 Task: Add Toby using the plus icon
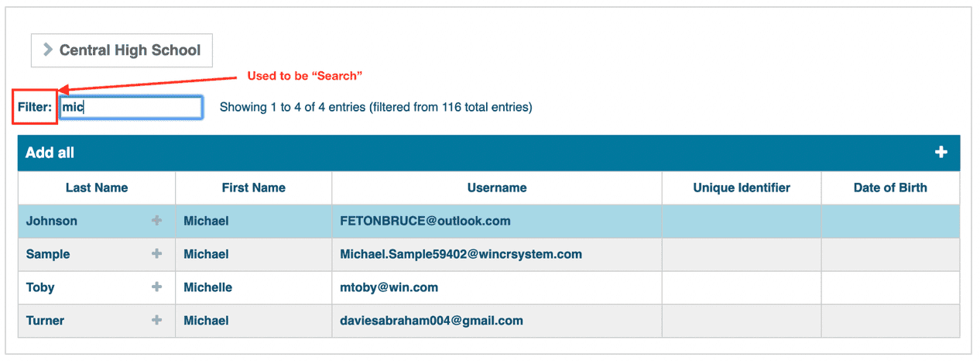point(156,287)
